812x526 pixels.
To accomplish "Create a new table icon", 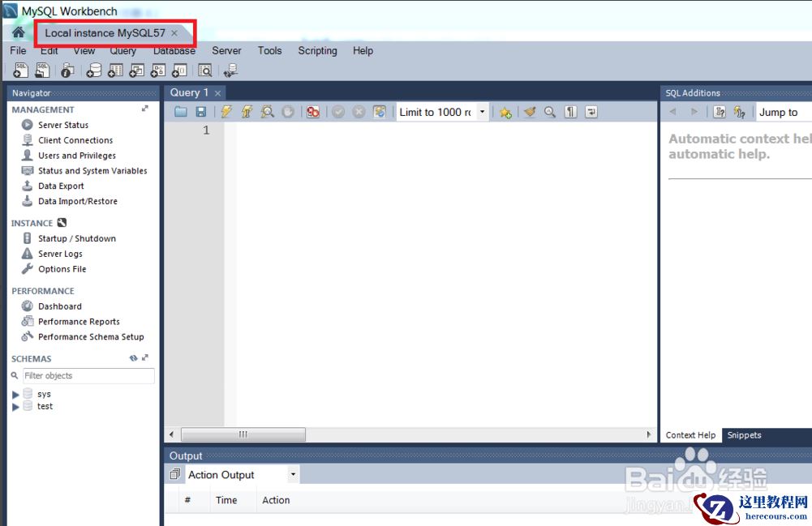I will click(x=115, y=70).
